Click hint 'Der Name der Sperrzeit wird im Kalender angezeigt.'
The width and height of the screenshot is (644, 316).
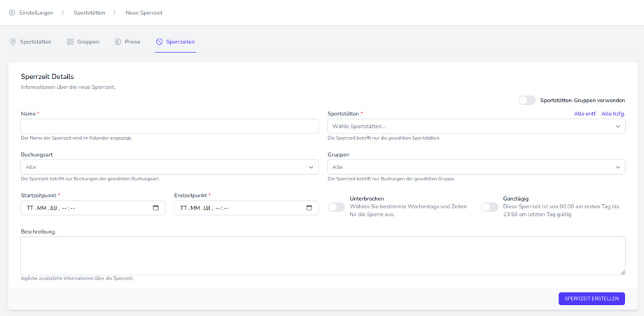point(76,138)
